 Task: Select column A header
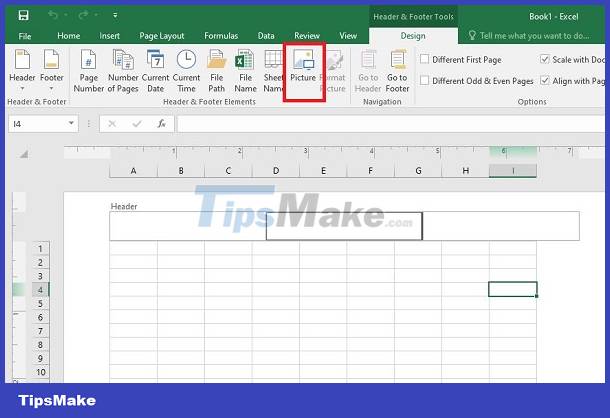(133, 170)
